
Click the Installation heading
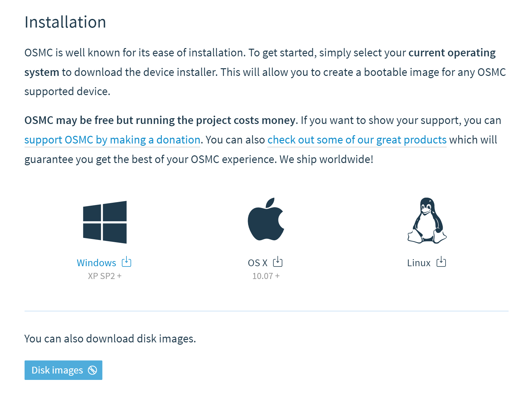pyautogui.click(x=65, y=22)
